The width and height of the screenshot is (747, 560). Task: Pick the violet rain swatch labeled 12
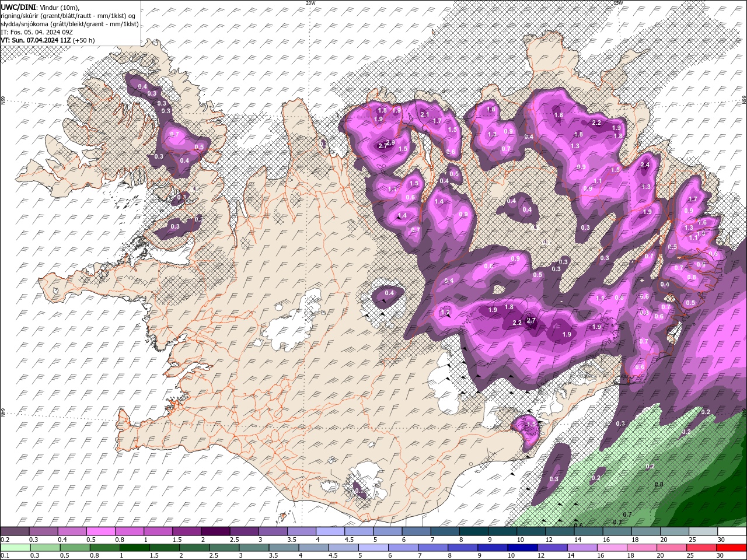[552, 547]
